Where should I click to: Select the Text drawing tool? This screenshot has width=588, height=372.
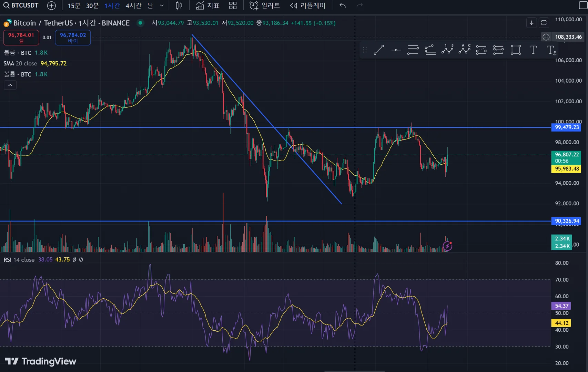[x=533, y=50]
